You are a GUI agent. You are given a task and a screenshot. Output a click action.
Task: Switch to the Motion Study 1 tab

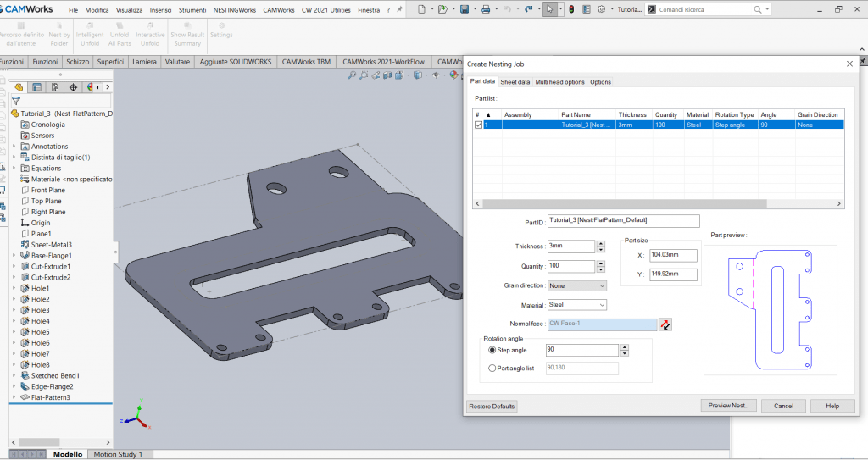117,454
